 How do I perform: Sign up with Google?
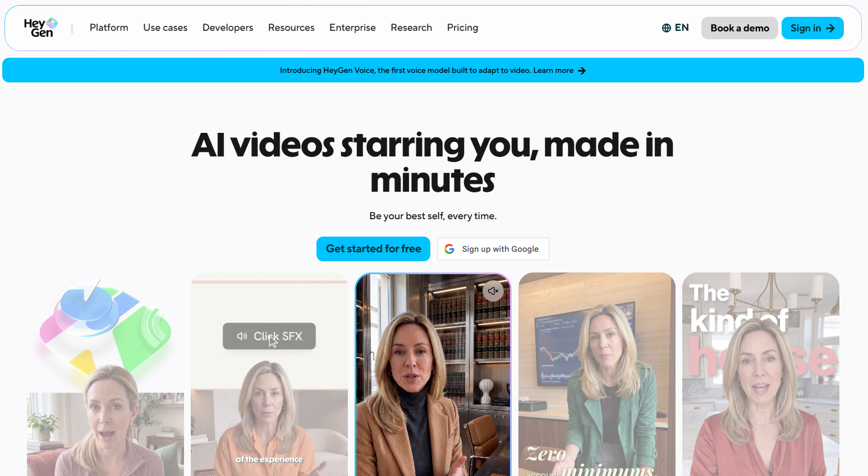pos(493,249)
